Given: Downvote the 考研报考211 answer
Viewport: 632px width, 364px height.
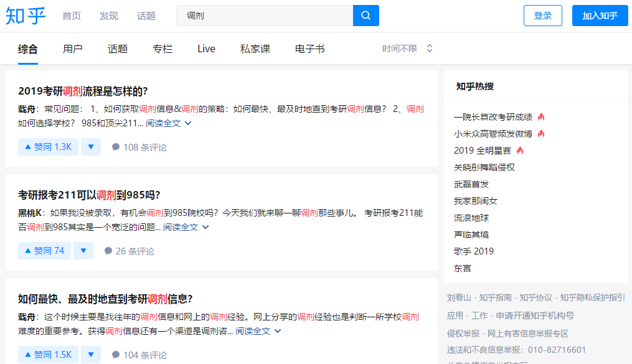Looking at the screenshot, I should pos(83,251).
